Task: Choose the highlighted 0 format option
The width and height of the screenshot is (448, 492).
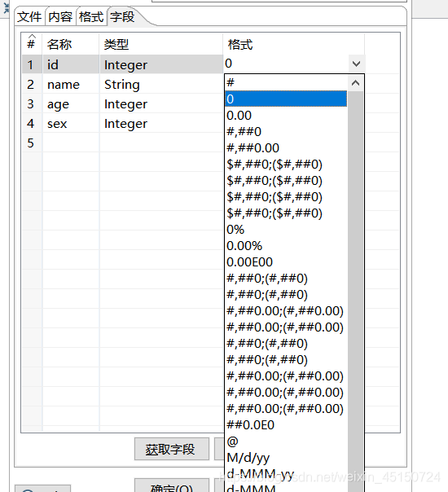Action: tap(286, 99)
